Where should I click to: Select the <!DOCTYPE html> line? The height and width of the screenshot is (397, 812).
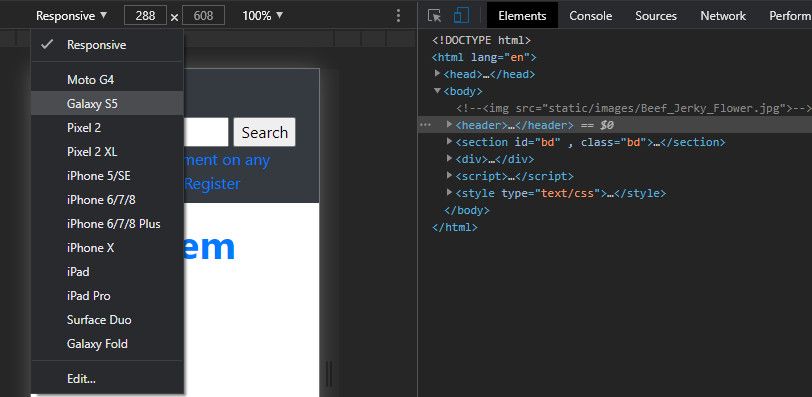pos(481,40)
